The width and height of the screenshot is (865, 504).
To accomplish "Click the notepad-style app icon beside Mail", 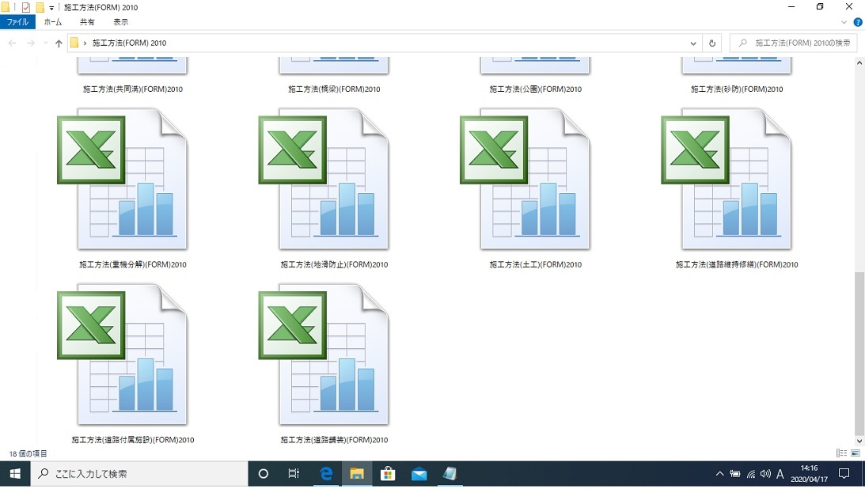I will click(x=450, y=474).
